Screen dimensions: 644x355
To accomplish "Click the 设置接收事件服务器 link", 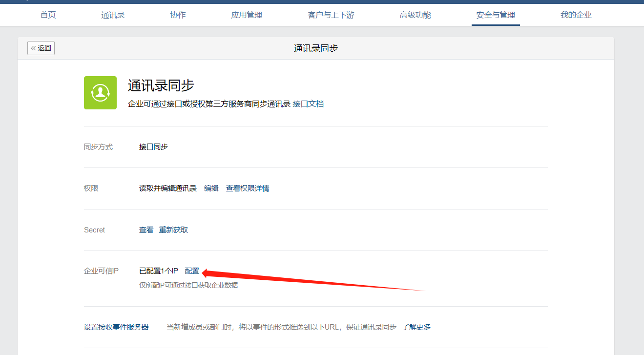I will coord(116,327).
